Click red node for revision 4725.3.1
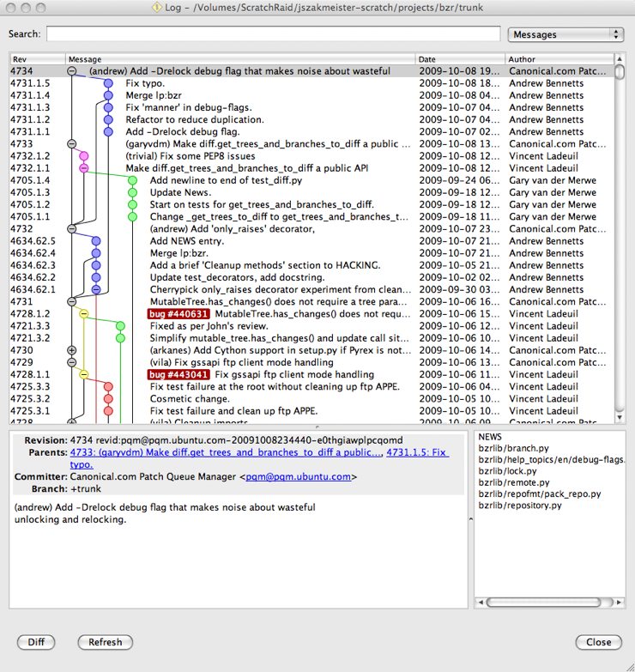 108,411
